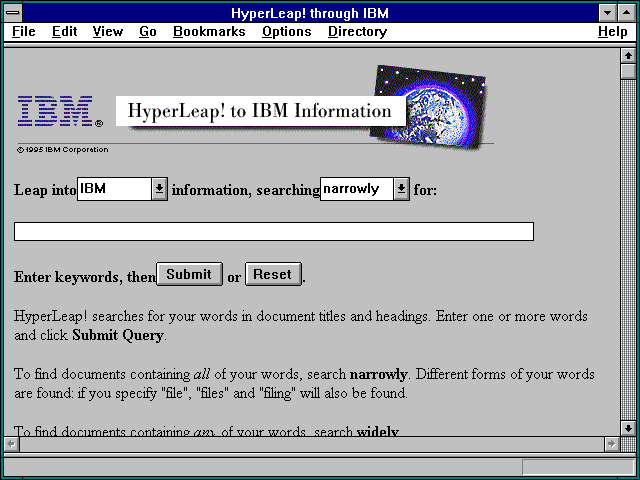Click the vertical scrollbar up arrow
Viewport: 640px width, 480px height.
(x=628, y=56)
